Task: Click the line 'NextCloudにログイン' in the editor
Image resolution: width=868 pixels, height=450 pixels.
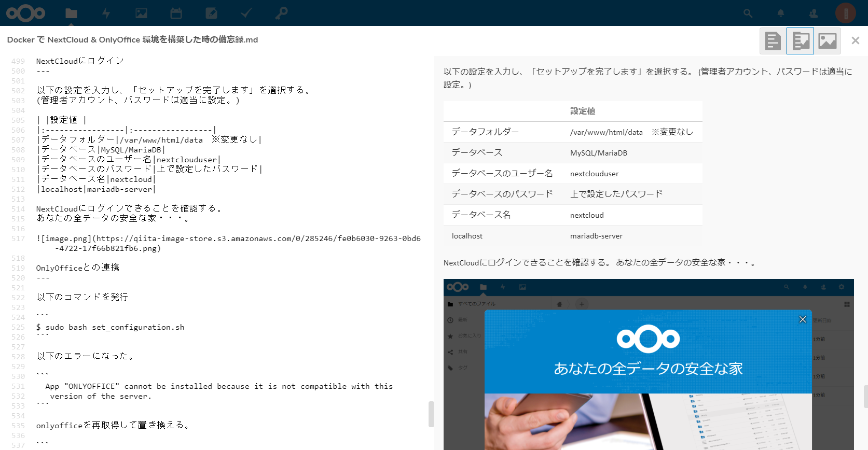Action: 80,61
